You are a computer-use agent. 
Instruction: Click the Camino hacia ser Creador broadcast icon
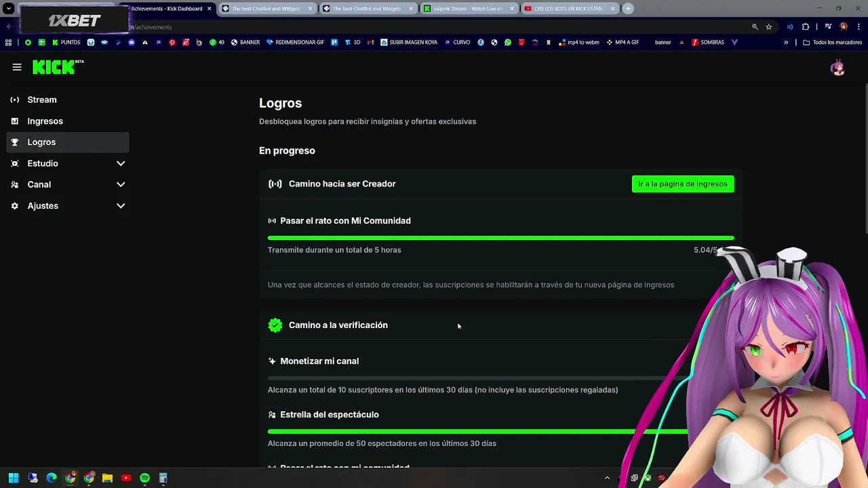click(x=275, y=184)
